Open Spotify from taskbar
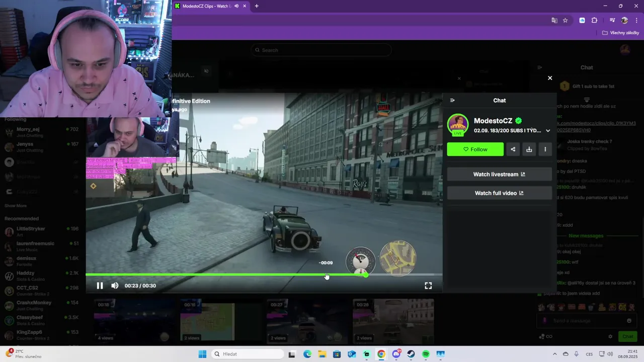This screenshot has width=644, height=362. pos(426,354)
